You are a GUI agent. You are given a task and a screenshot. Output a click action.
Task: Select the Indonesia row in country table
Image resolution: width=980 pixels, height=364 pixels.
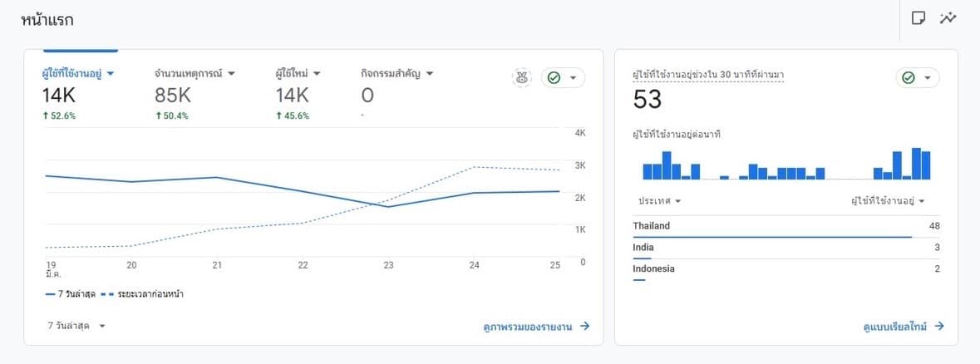[x=785, y=269]
